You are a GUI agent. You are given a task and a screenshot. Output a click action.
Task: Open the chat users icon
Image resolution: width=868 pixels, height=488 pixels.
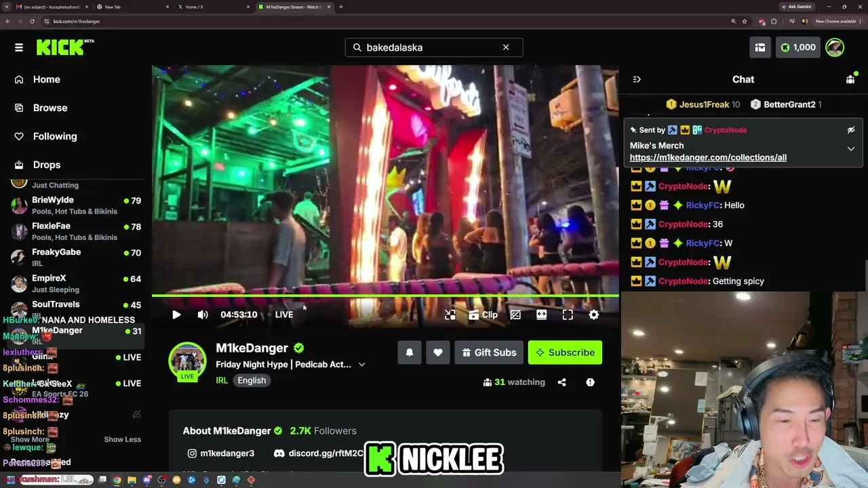850,79
